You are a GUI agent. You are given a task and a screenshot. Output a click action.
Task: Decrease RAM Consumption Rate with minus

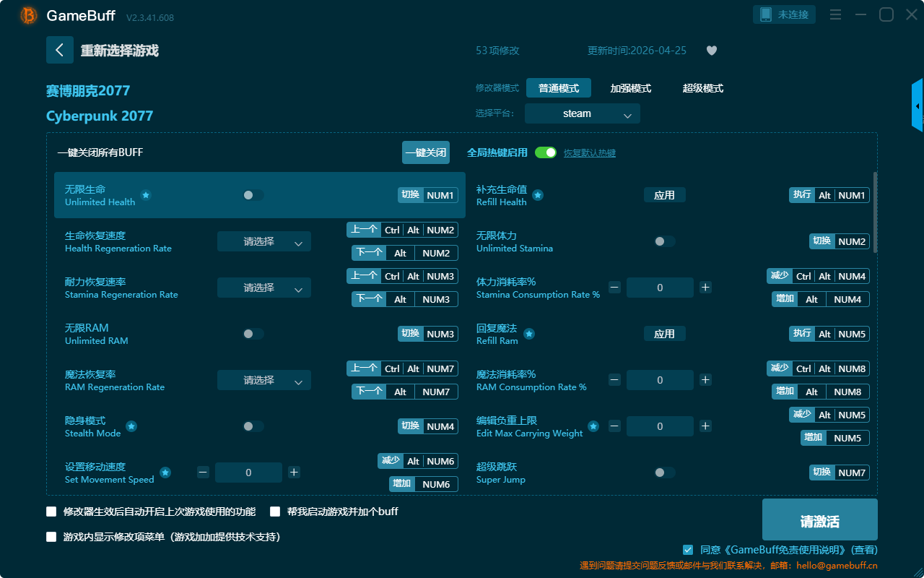point(614,380)
